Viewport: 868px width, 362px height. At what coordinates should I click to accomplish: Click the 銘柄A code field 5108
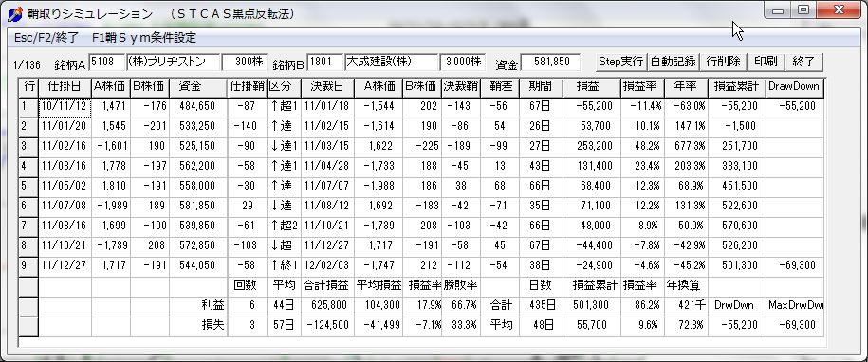pos(107,62)
